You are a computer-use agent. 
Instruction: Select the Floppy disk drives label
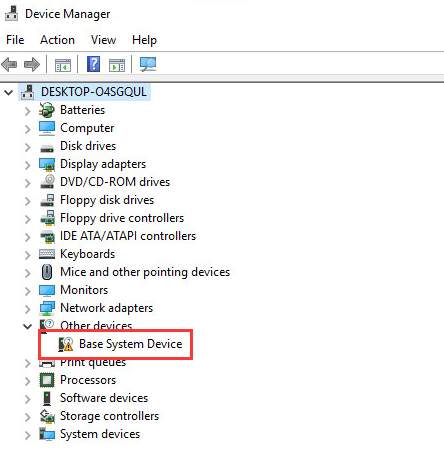(x=107, y=200)
